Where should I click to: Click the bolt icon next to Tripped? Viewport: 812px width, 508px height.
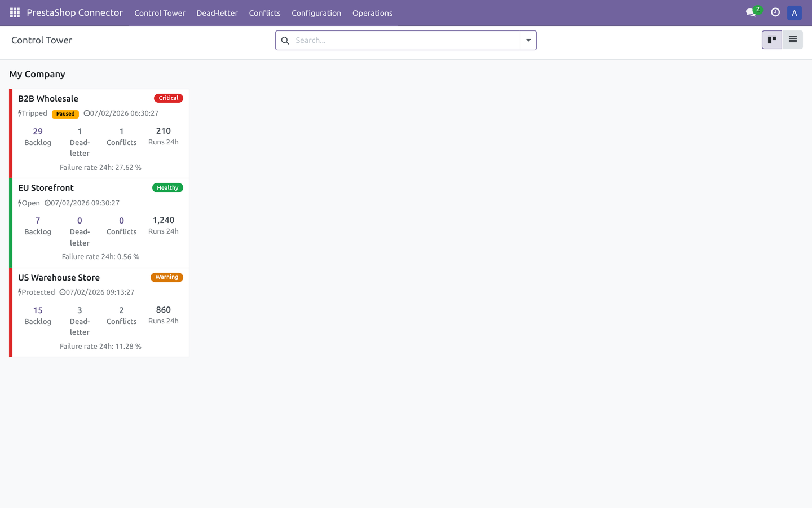tap(20, 113)
